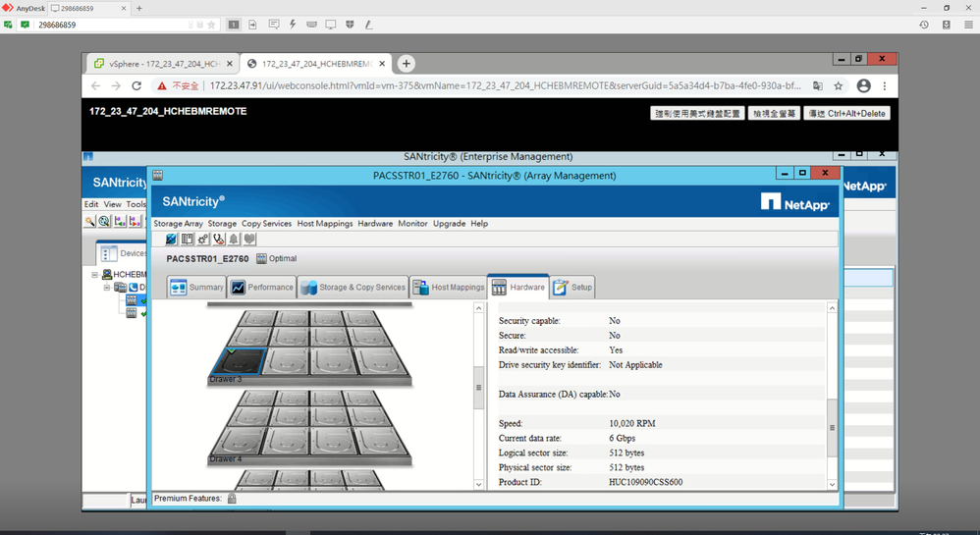Image resolution: width=980 pixels, height=535 pixels.
Task: Collapse the second-level tree node under HCHEBM
Action: click(108, 288)
